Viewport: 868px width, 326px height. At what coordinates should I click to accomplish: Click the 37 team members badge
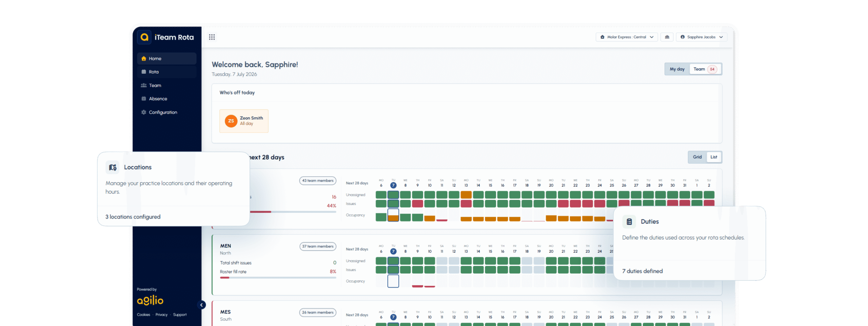point(318,247)
